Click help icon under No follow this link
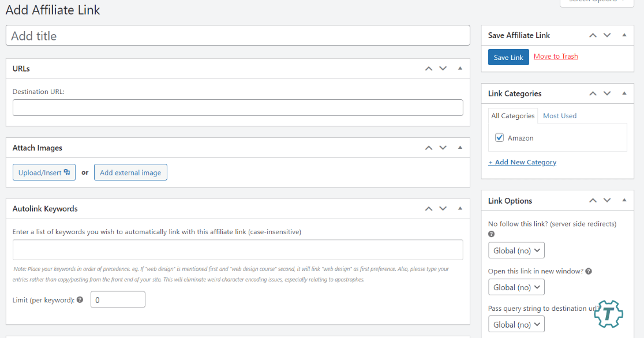Viewport: 644px width, 338px height. coord(492,234)
